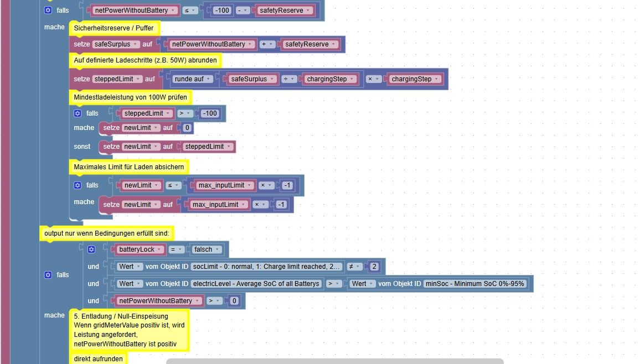Open the ≠ operator dropdown beside socLimit
The height and width of the screenshot is (364, 644).
pyautogui.click(x=354, y=267)
